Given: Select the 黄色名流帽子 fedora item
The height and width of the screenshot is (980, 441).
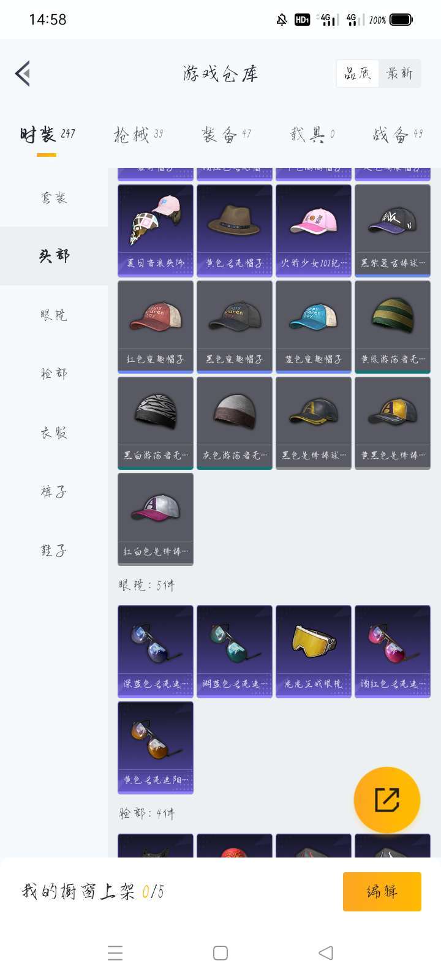Looking at the screenshot, I should click(235, 230).
